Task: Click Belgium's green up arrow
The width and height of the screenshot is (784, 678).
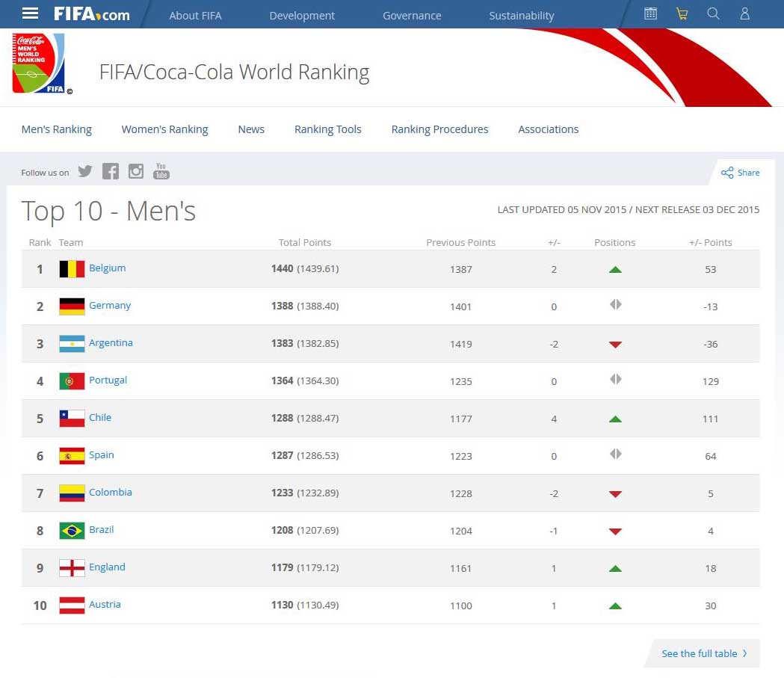Action: [x=616, y=270]
